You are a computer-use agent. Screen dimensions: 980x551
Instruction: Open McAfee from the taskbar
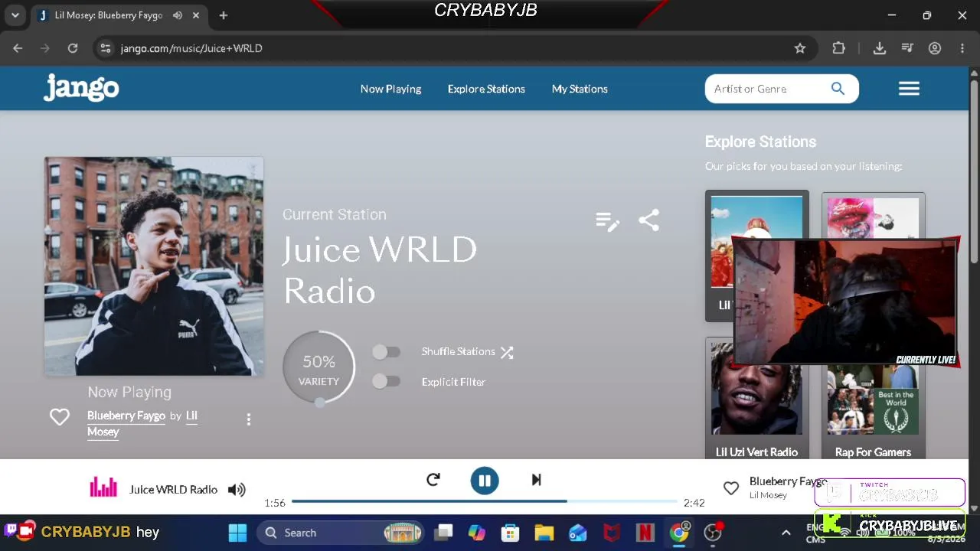[x=612, y=533]
